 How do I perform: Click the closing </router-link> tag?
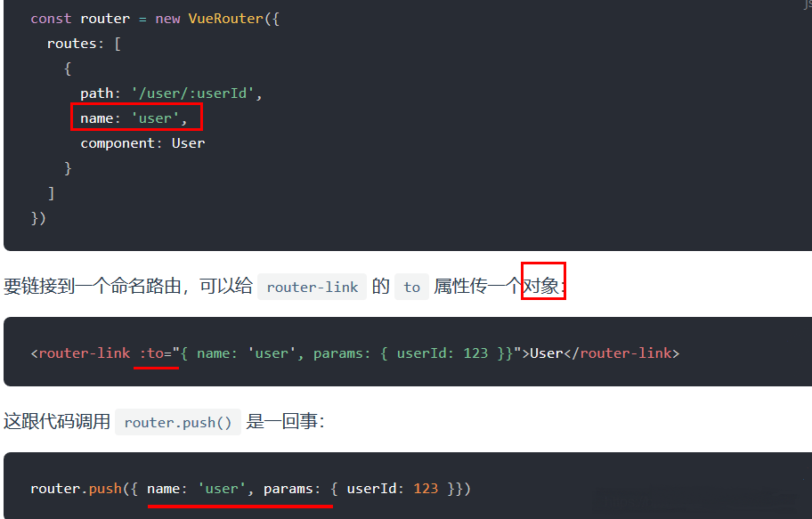coord(621,353)
